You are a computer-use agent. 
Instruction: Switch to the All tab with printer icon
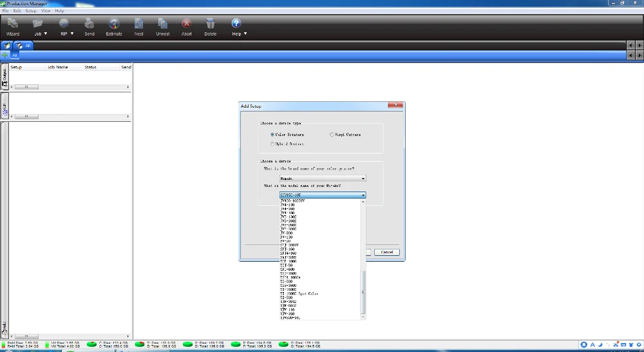[23, 46]
